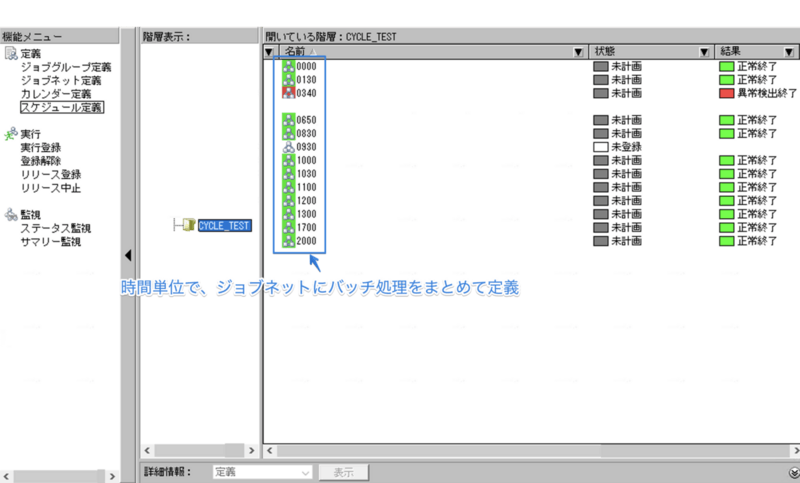
Task: Click 異常検出終了 result text in row 0340
Action: [767, 93]
